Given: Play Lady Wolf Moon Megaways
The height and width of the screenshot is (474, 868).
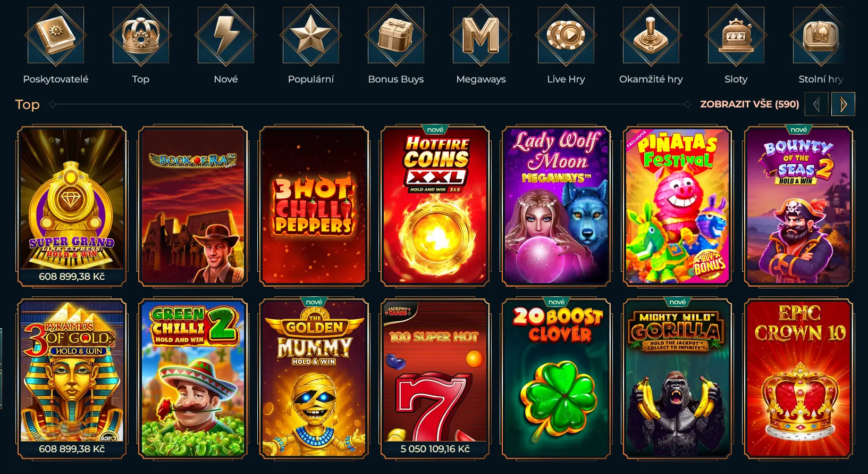Looking at the screenshot, I should (x=557, y=206).
